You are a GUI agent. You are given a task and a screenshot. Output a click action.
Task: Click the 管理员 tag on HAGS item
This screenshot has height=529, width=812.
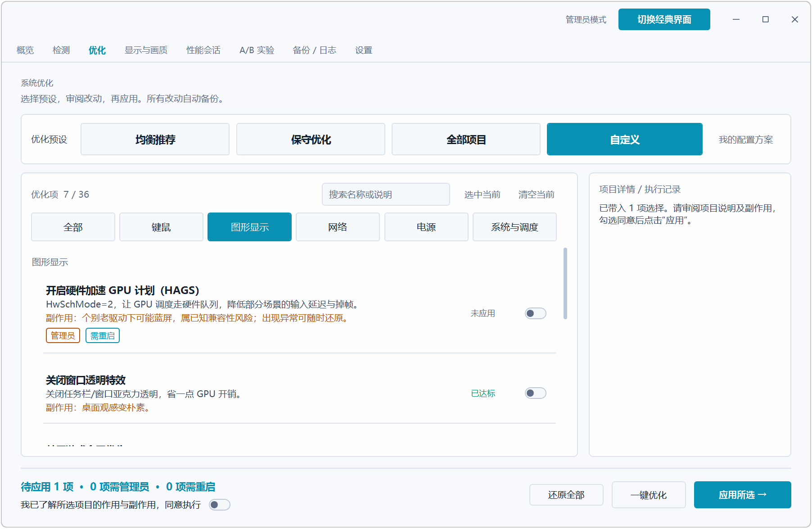63,335
